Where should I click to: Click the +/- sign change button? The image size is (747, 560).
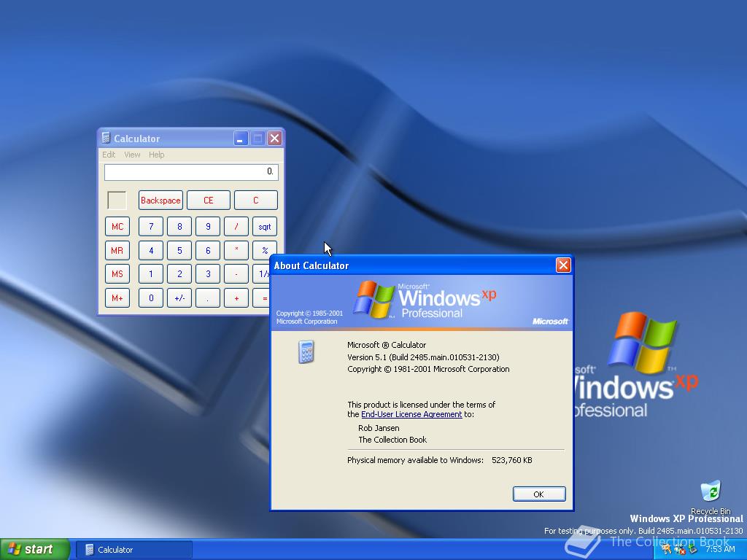point(179,298)
